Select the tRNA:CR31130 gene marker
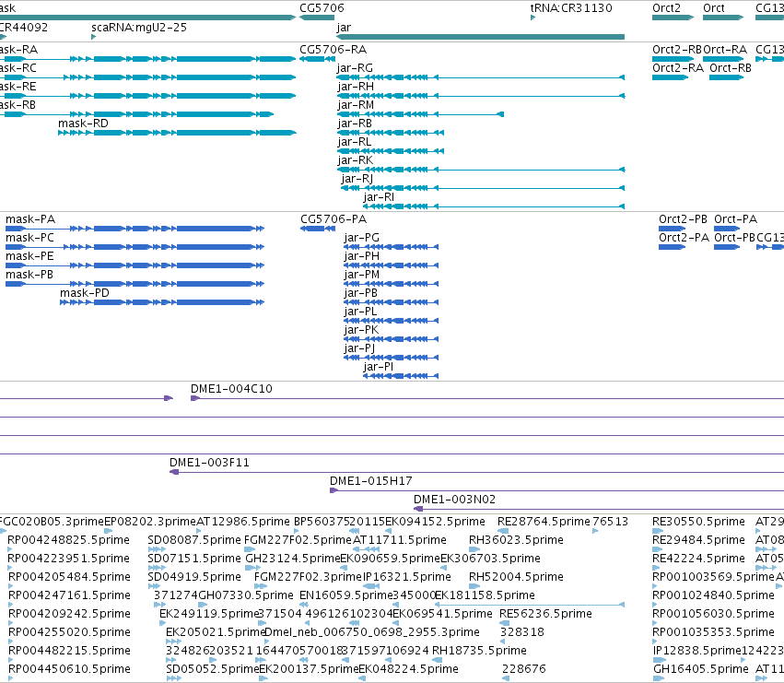The height and width of the screenshot is (683, 784). click(x=533, y=18)
